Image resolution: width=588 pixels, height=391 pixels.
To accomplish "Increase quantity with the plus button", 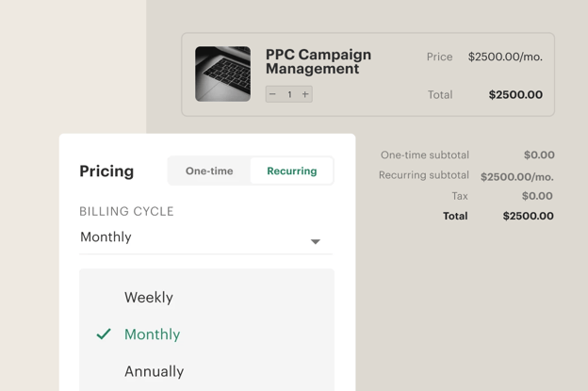I will point(305,94).
